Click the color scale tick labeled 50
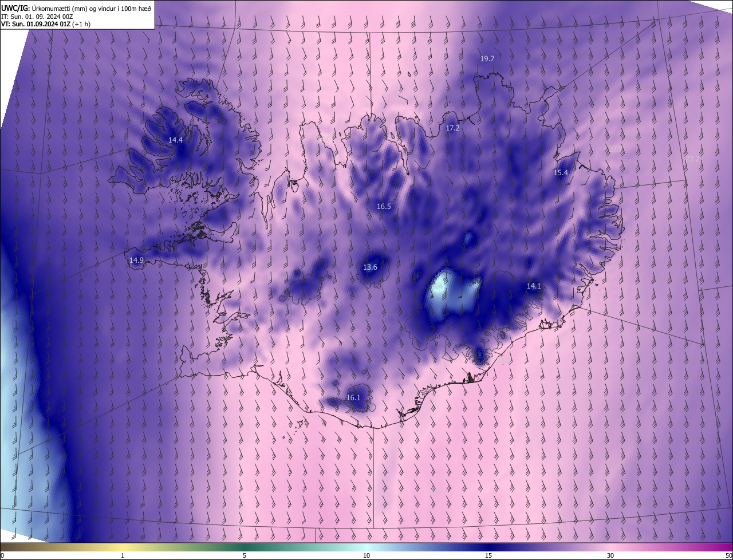 728,555
